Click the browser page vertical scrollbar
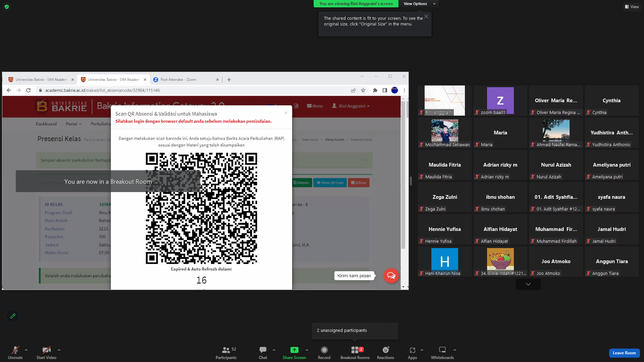The height and width of the screenshot is (362, 644). coord(403,175)
